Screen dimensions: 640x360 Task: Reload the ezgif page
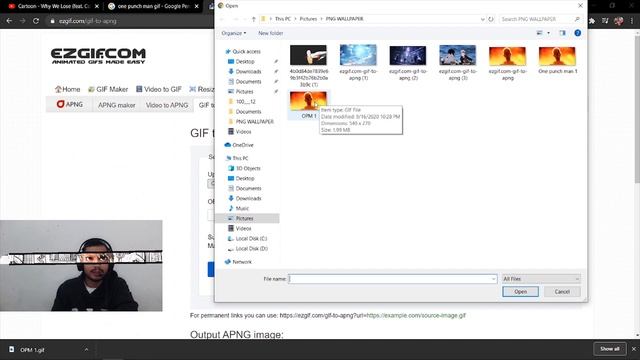36,21
